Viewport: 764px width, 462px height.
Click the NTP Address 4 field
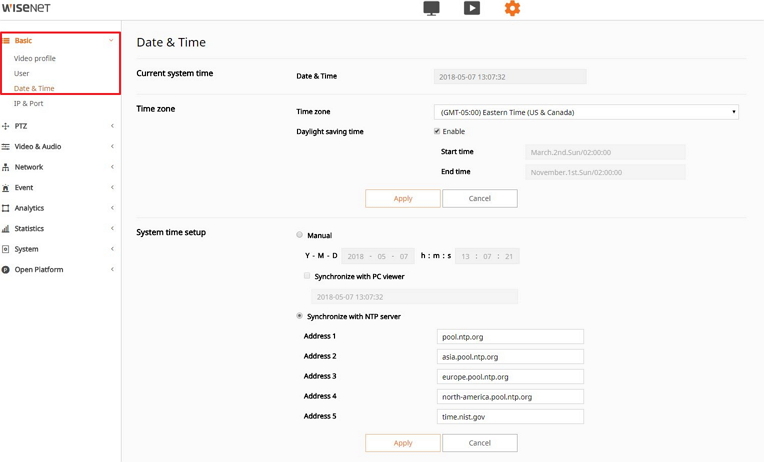(x=510, y=397)
